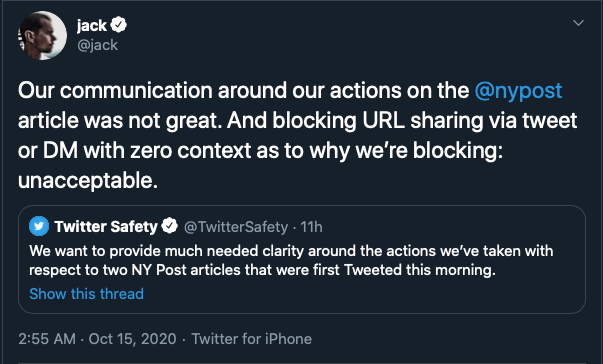
Task: Click Twitter Safety's verified checkmark badge
Action: 169,226
